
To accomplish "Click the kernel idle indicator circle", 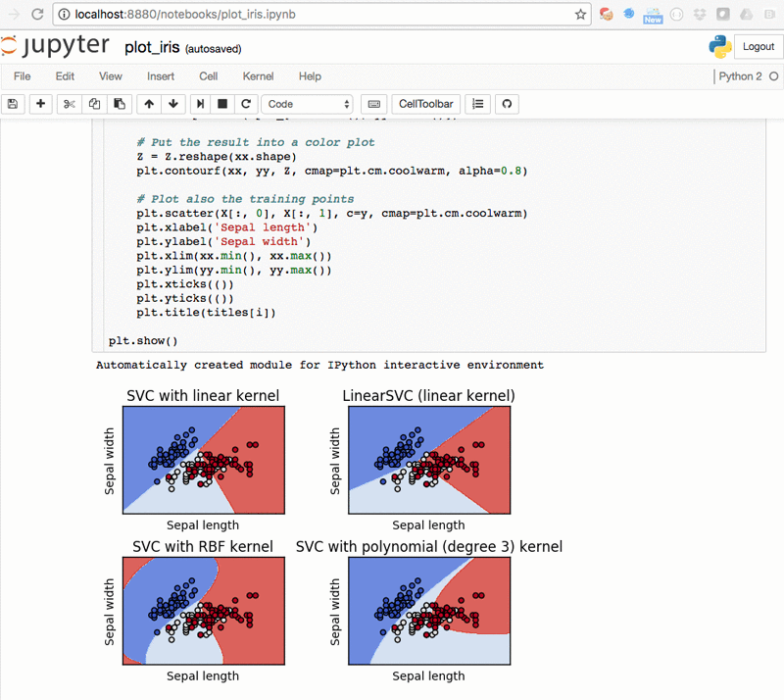I will [x=773, y=76].
